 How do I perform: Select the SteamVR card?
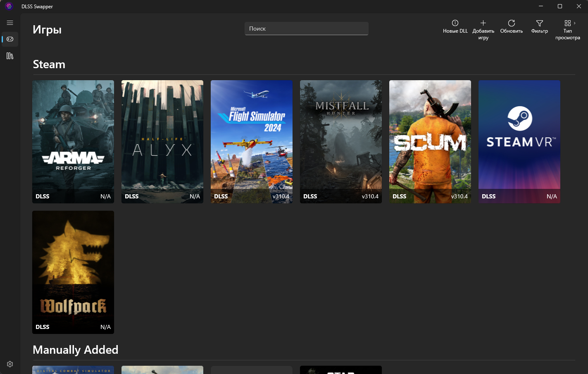click(519, 142)
